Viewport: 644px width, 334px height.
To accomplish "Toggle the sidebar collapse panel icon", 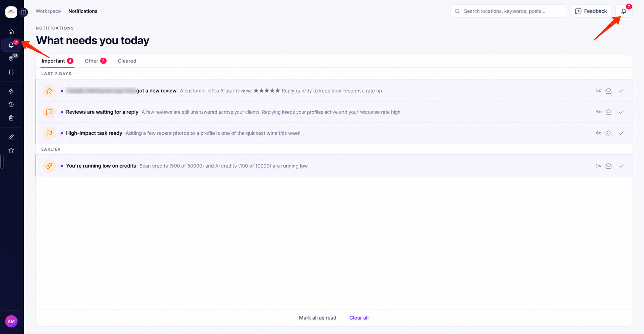I will click(24, 12).
